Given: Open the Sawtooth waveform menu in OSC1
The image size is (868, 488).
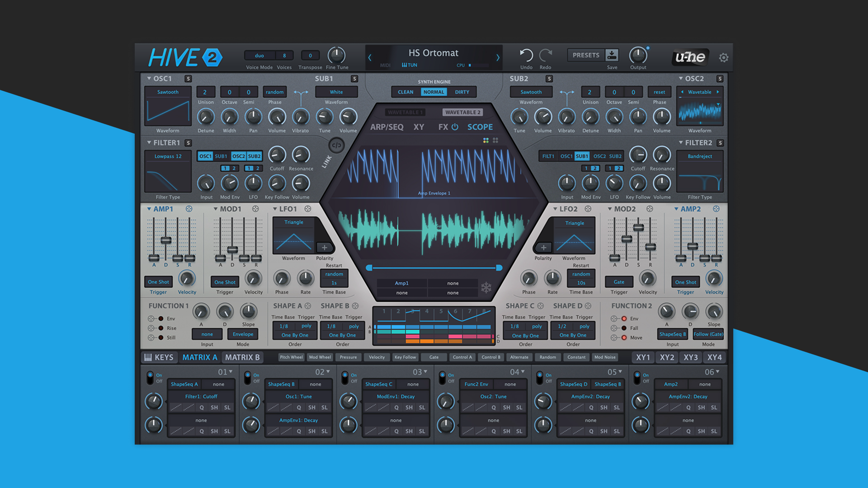Looking at the screenshot, I should click(x=168, y=92).
